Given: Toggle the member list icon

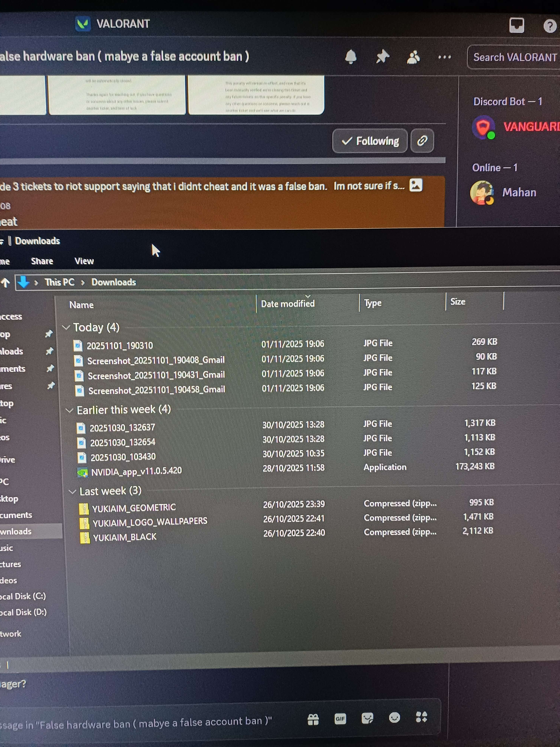Looking at the screenshot, I should point(413,57).
